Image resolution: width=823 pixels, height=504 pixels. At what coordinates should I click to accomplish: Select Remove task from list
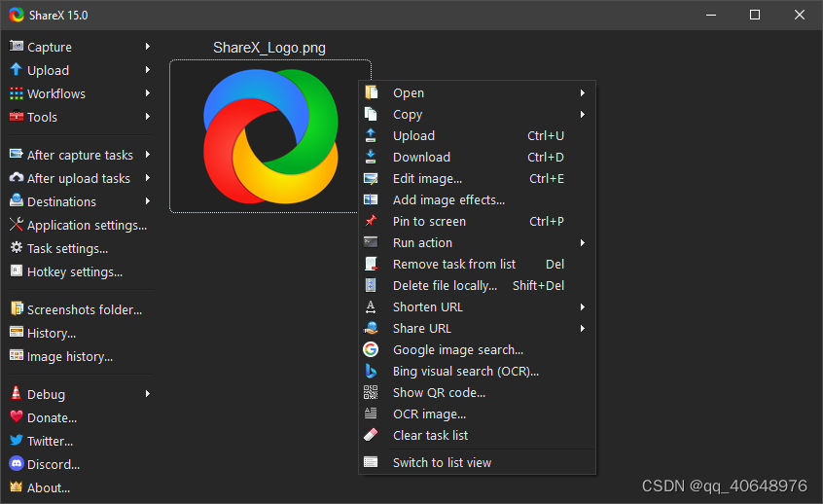[x=477, y=264]
